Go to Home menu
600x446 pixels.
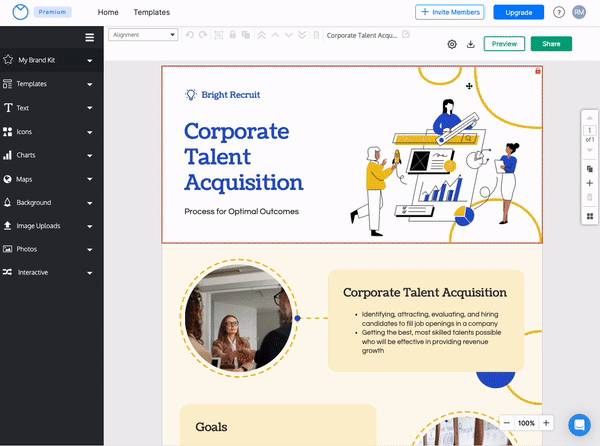point(108,12)
